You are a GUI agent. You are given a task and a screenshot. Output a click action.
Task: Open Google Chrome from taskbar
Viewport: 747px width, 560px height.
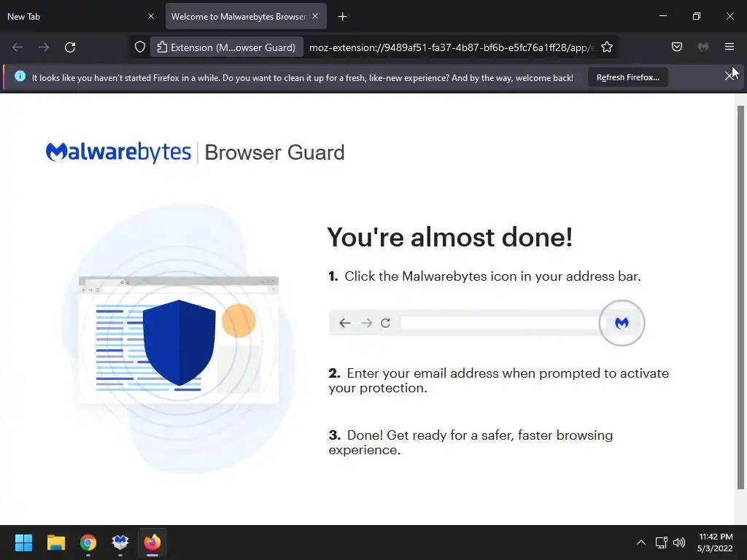pos(88,542)
